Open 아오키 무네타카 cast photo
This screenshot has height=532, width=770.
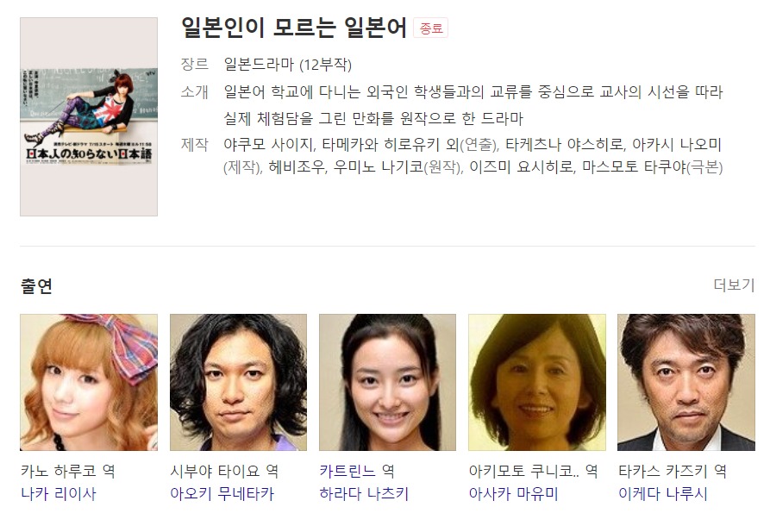pos(238,382)
